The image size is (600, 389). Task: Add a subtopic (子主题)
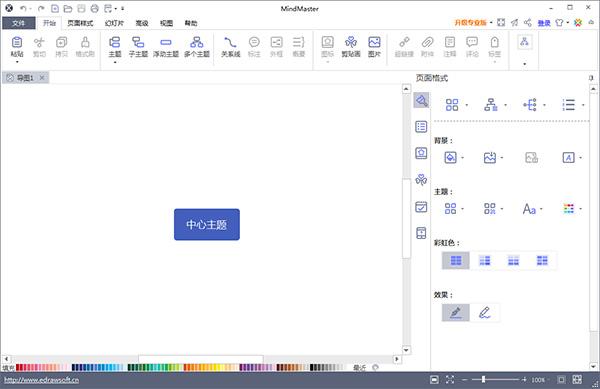point(138,47)
